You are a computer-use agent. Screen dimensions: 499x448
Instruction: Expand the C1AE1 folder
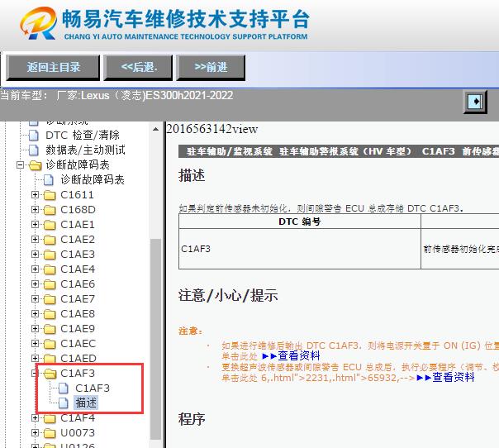[35, 225]
